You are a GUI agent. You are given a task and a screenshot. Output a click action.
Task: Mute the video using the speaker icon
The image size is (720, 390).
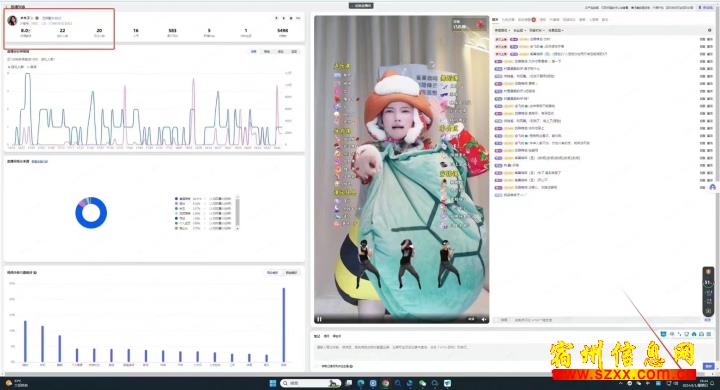[x=484, y=319]
